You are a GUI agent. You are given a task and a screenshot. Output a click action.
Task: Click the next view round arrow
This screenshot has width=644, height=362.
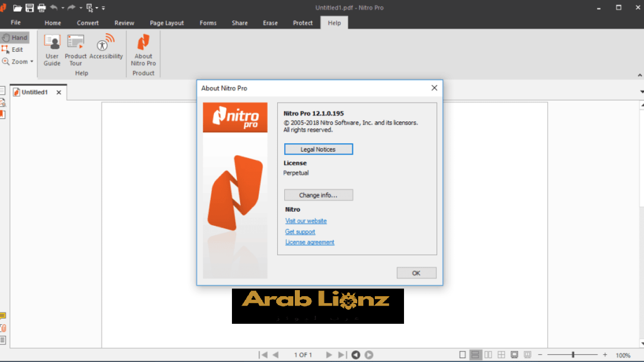tap(369, 355)
